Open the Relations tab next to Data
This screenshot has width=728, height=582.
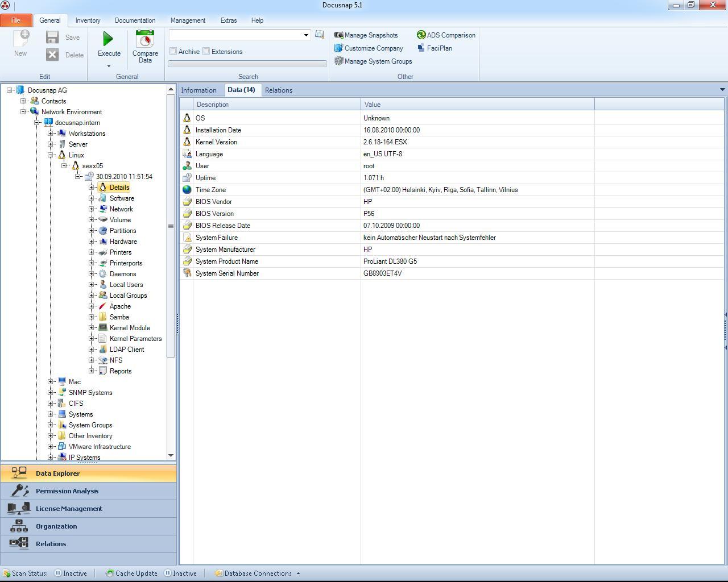click(279, 90)
